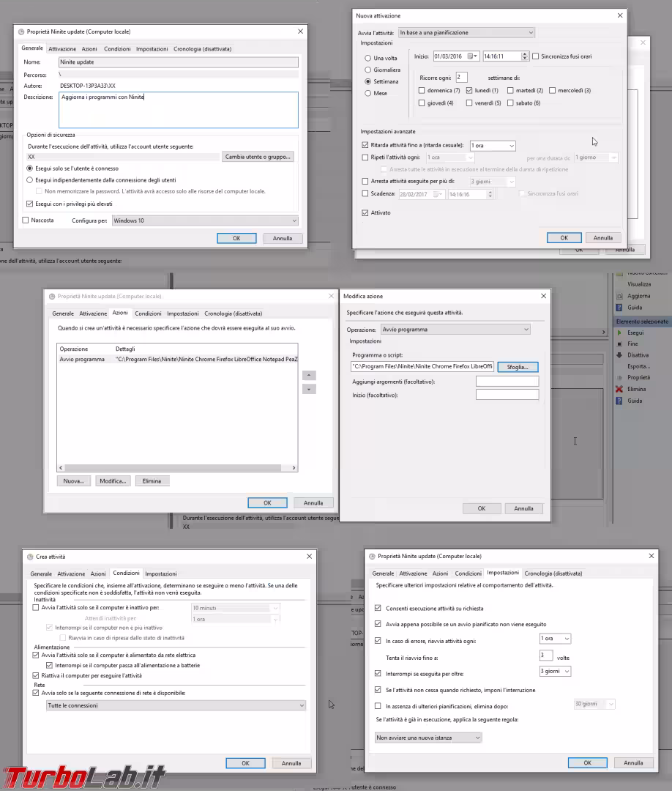Close the Crea attività window
The image size is (672, 791).
click(309, 557)
